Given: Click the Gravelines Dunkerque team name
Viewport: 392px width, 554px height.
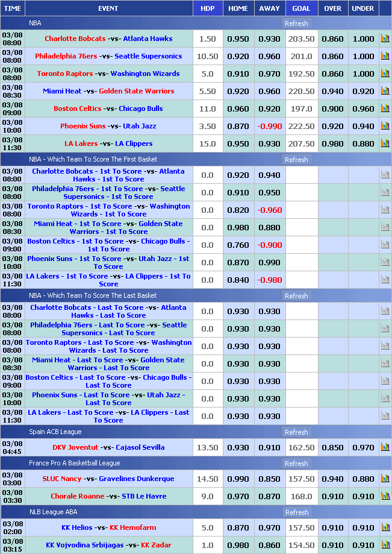Looking at the screenshot, I should [137, 479].
